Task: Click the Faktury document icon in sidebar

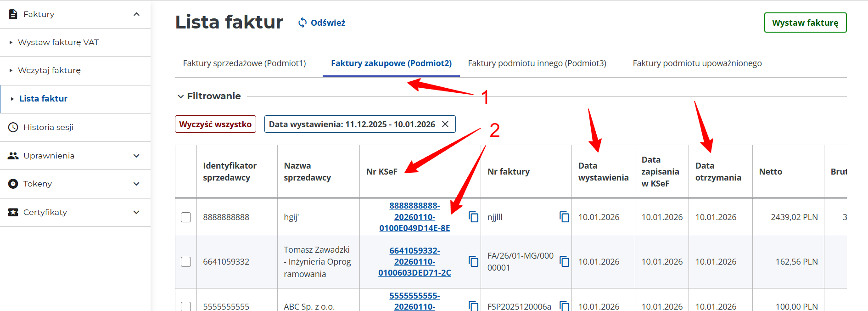Action: click(x=13, y=14)
